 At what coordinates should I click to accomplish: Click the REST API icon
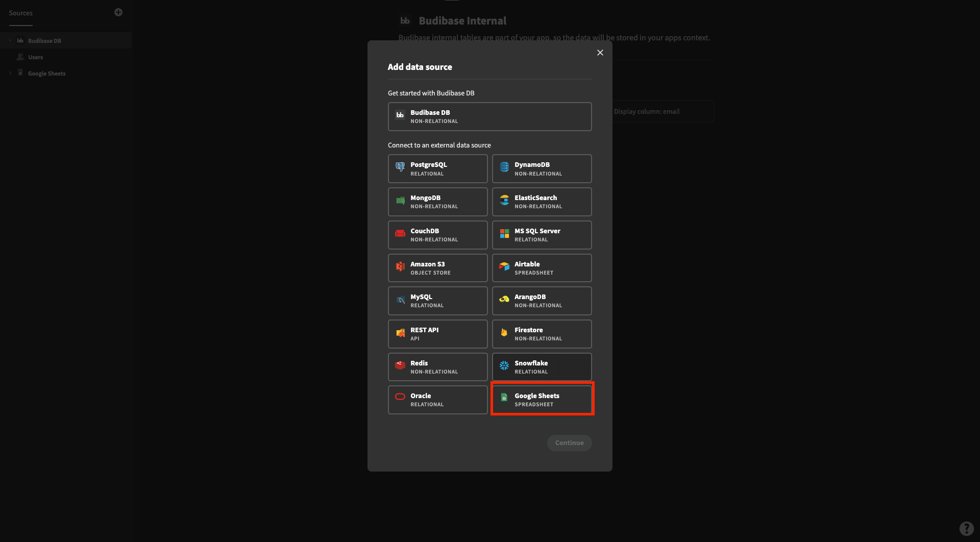[400, 333]
